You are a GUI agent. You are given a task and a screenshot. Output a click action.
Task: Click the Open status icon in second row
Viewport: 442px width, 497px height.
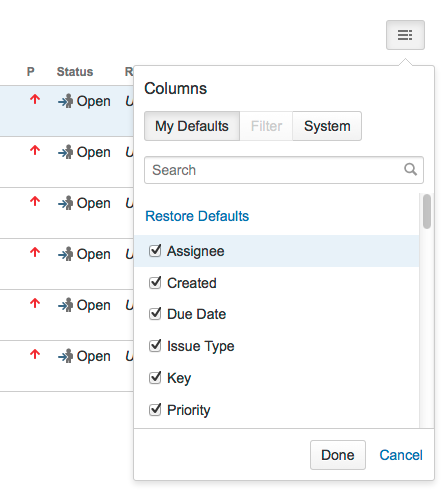(65, 152)
